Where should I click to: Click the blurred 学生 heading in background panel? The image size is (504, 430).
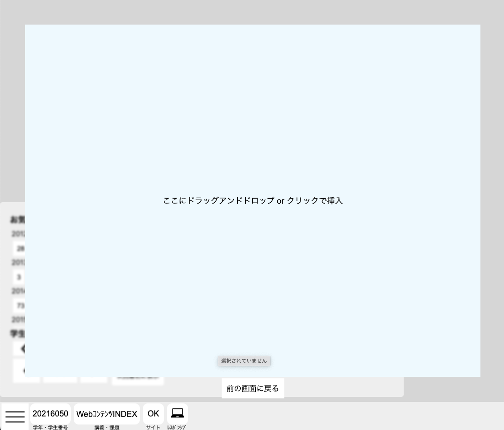click(18, 334)
